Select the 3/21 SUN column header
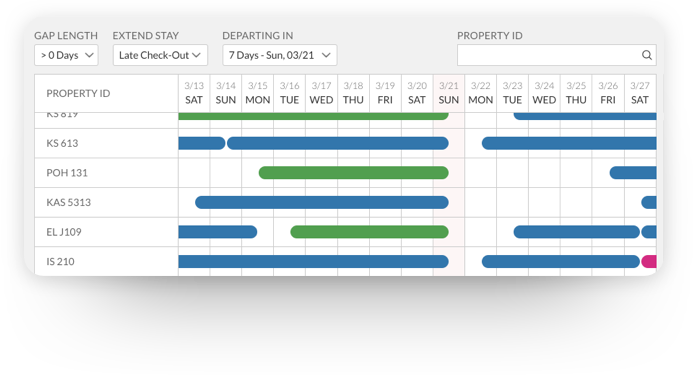This screenshot has width=694, height=376. pyautogui.click(x=449, y=93)
